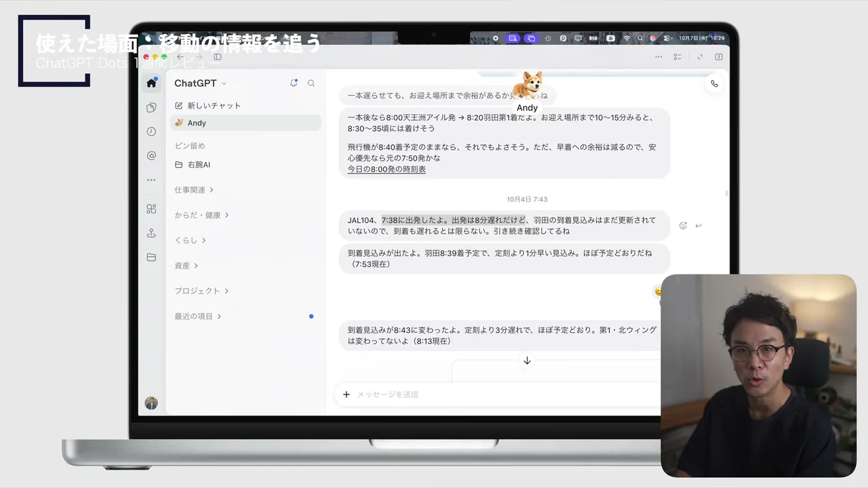Open macOS Control Center icon
This screenshot has height=488, width=868.
click(667, 39)
